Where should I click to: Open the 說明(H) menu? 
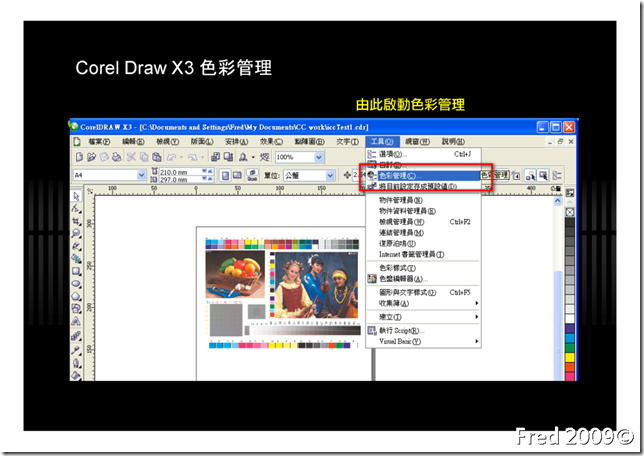[453, 142]
